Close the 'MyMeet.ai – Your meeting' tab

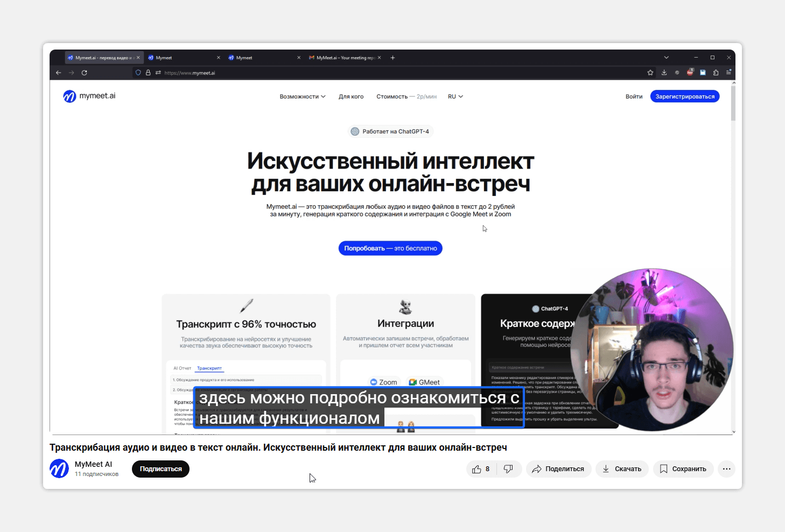(380, 58)
